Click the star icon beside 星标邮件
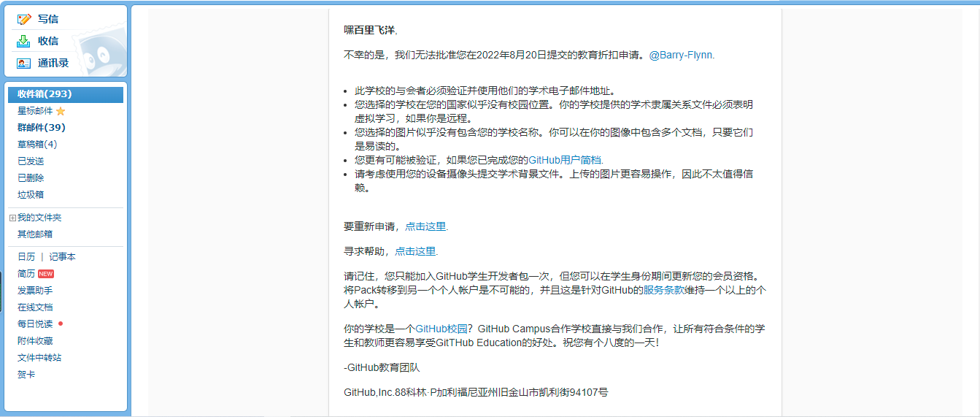Viewport: 980px width, 417px height. coord(61,111)
